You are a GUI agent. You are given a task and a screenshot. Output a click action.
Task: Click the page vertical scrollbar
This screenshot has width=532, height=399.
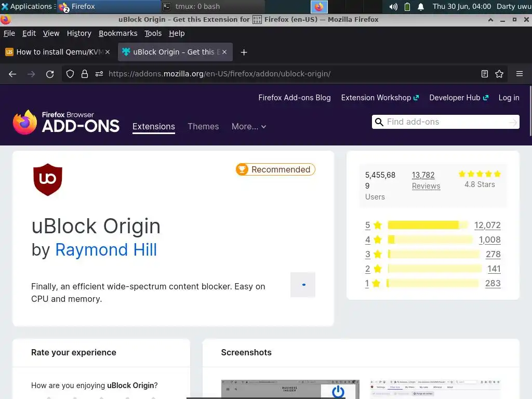530,112
